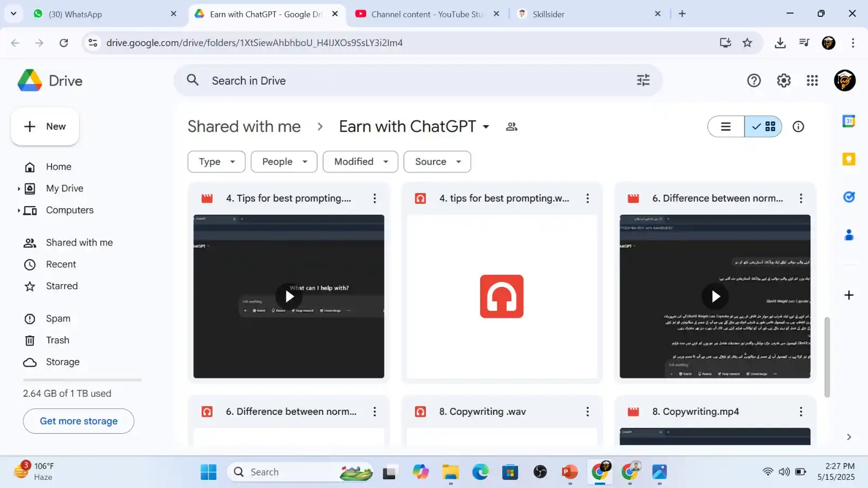
Task: Open Microsoft Edge from taskbar
Action: [480, 472]
